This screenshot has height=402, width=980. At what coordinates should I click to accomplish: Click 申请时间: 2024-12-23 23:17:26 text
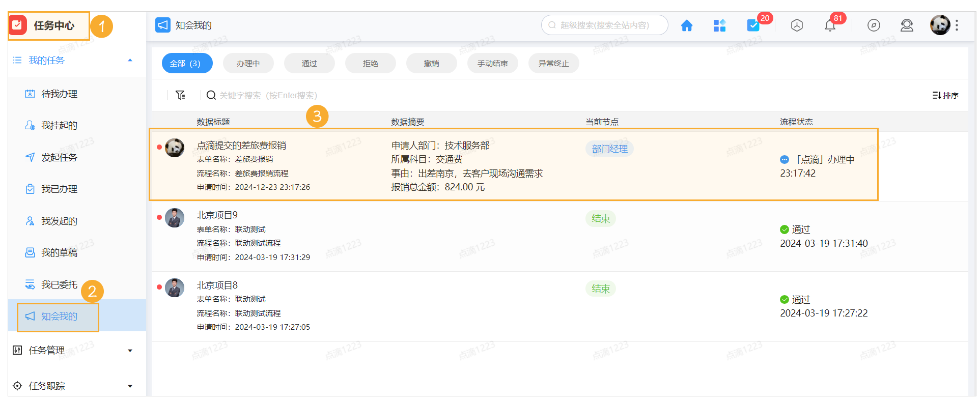[254, 187]
